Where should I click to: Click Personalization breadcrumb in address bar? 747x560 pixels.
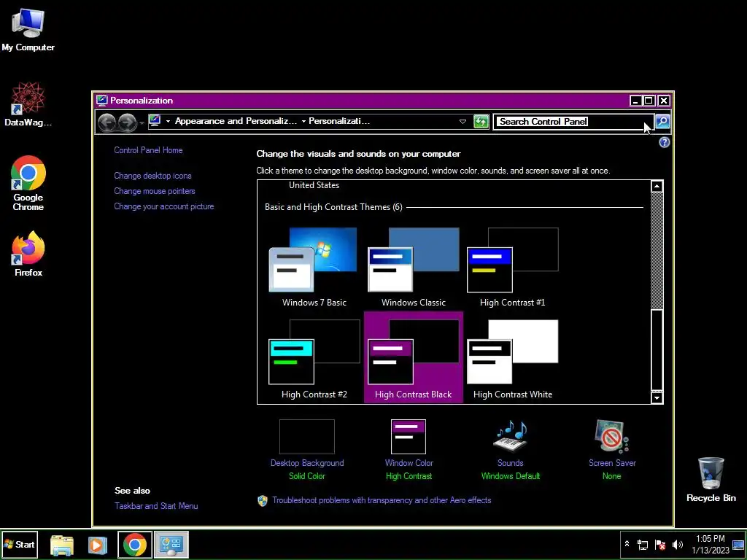coord(339,121)
